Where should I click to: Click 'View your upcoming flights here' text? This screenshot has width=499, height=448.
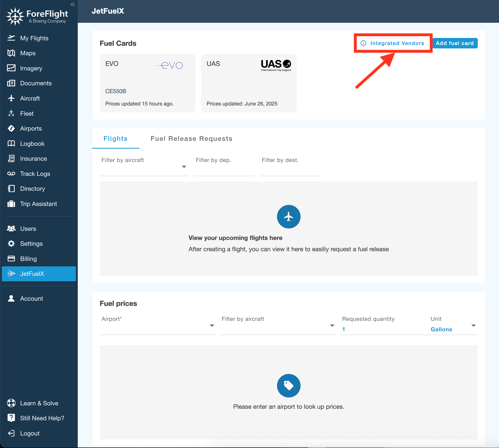pyautogui.click(x=235, y=238)
